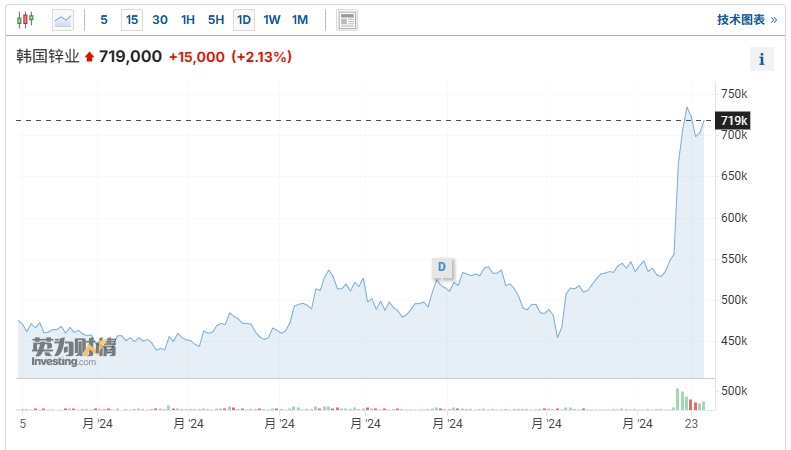Viewport: 791px width, 450px height.
Task: Click the D dividend marker on chart
Action: click(441, 267)
